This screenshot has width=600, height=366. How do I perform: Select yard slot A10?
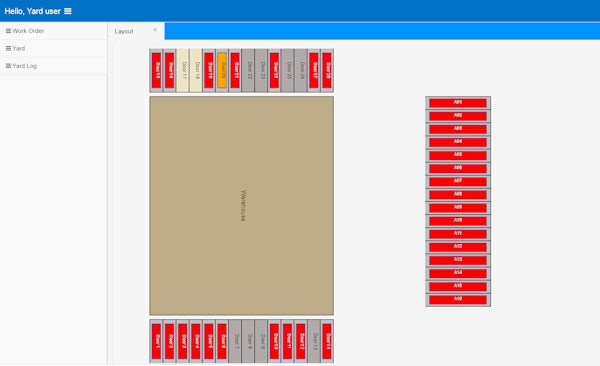pyautogui.click(x=458, y=221)
